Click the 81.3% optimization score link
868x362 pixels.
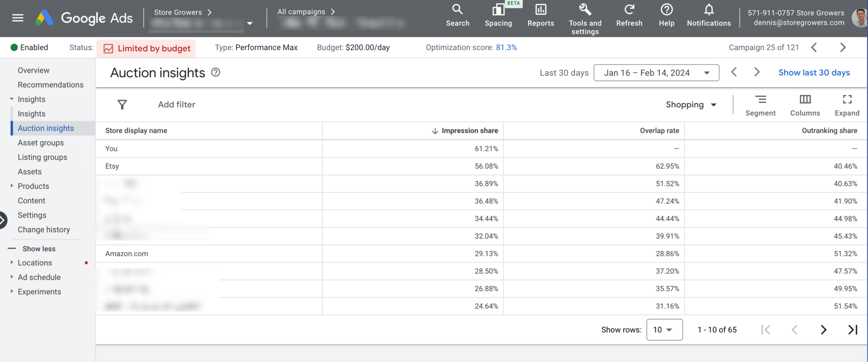pyautogui.click(x=506, y=48)
